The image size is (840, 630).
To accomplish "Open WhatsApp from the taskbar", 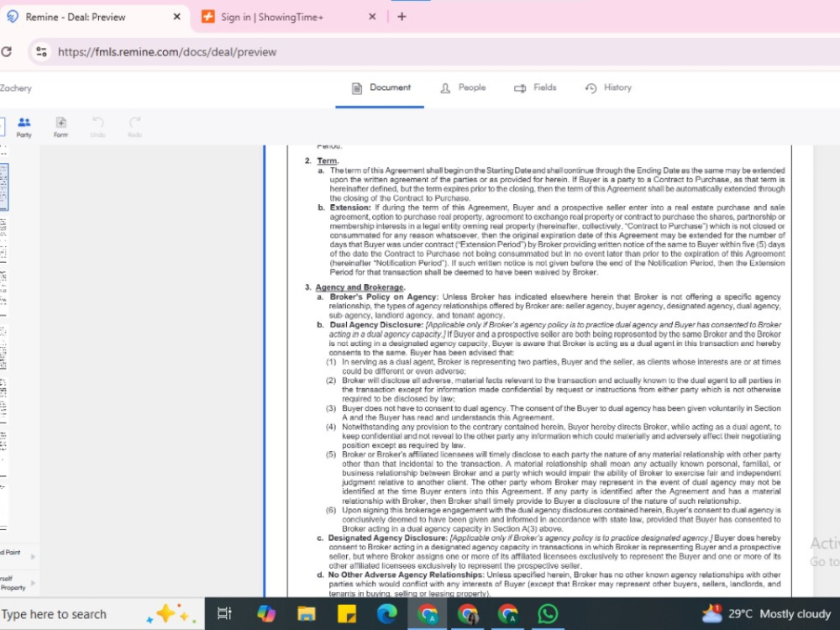I will click(548, 614).
